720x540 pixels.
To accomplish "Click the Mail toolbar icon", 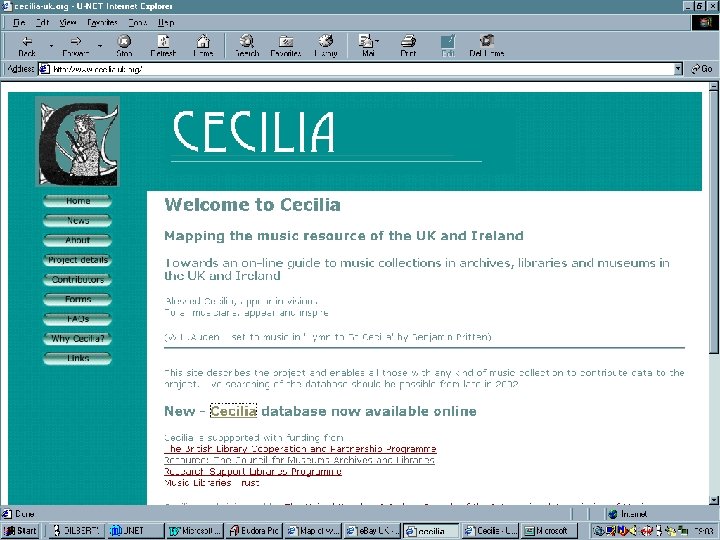I will 368,45.
